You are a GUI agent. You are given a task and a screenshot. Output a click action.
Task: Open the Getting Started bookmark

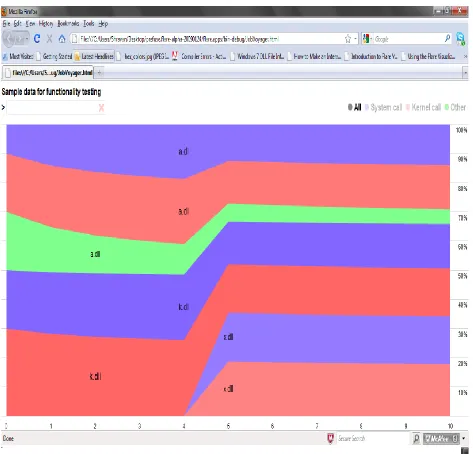(x=54, y=56)
